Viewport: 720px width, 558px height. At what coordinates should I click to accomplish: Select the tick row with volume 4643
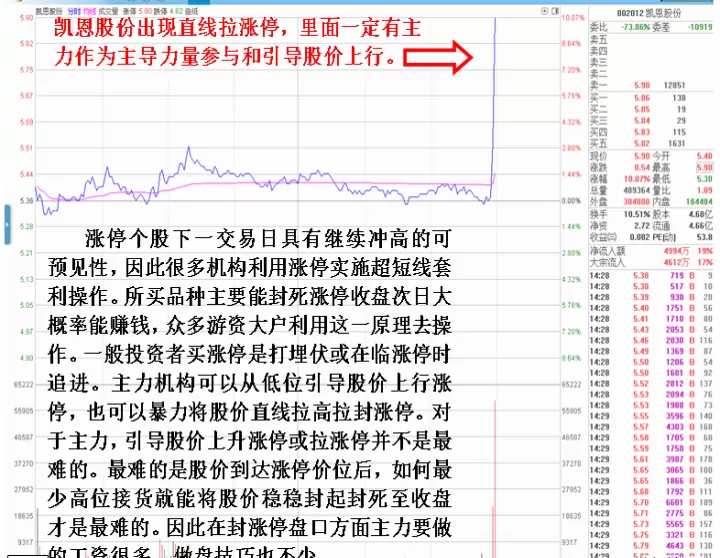[x=651, y=546]
